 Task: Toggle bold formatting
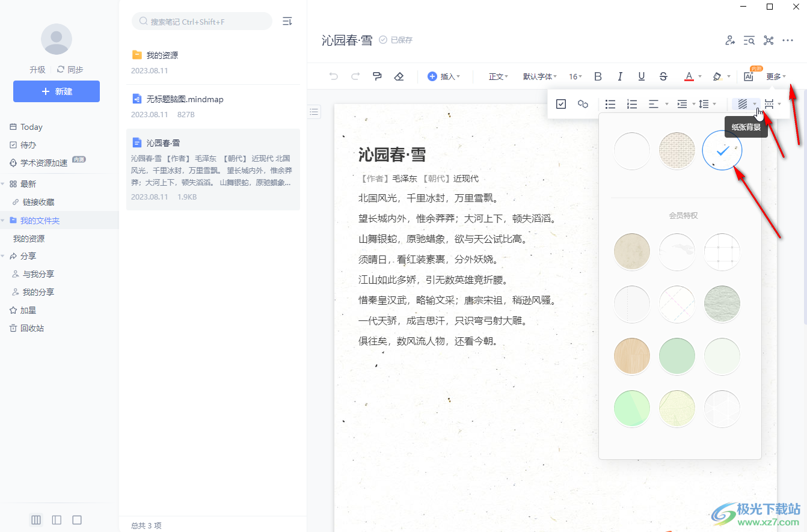[598, 76]
